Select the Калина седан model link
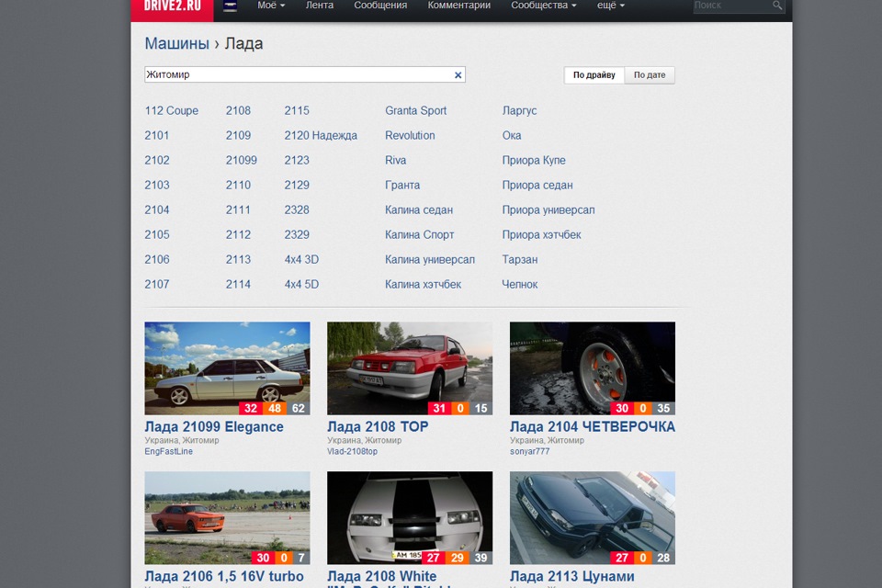 (x=419, y=209)
